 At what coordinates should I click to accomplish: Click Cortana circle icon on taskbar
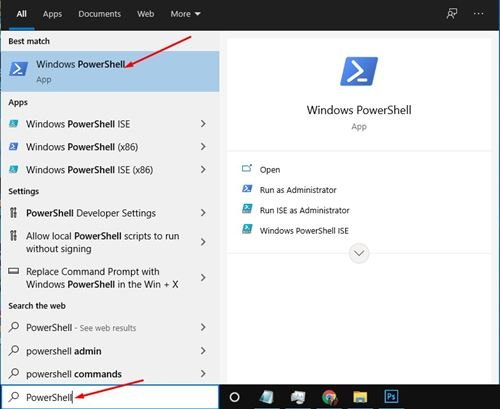235,397
